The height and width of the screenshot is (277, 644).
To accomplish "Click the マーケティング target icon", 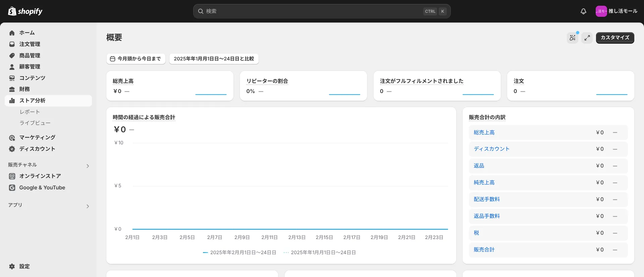I will tap(12, 138).
